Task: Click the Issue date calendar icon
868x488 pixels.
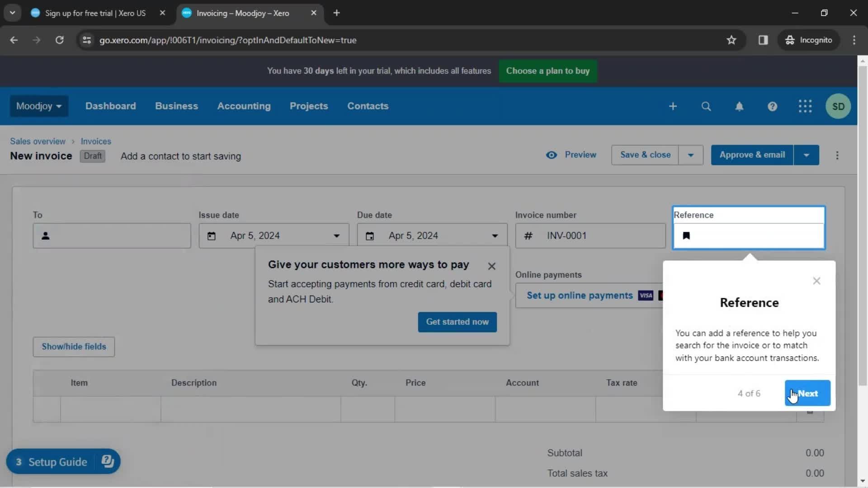Action: pos(211,236)
